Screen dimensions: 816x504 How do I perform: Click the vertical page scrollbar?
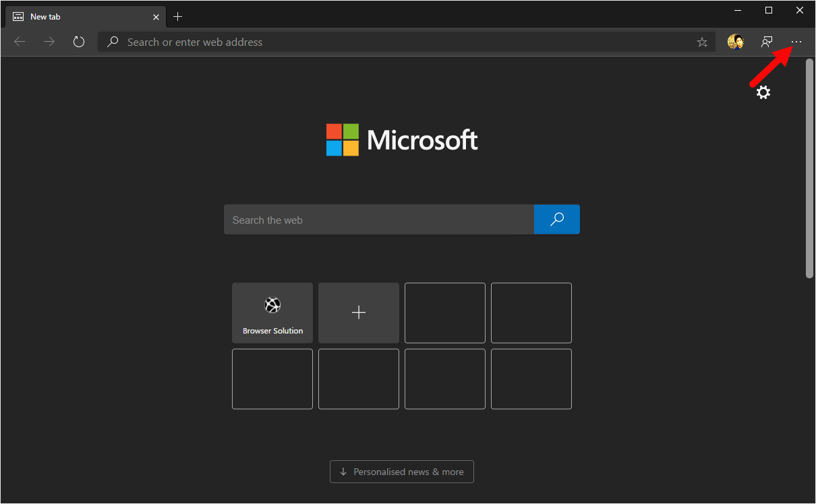[x=809, y=168]
